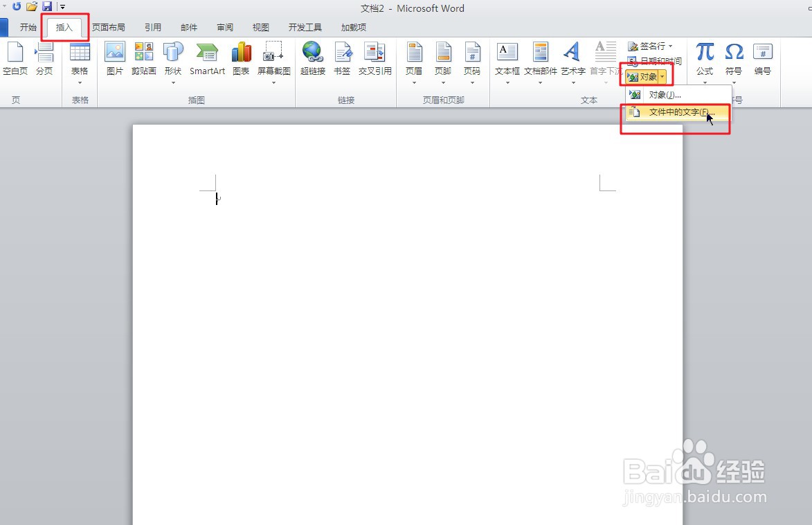This screenshot has width=812, height=525.
Task: Go to the Mailings (邮件) tab
Action: [x=189, y=28]
